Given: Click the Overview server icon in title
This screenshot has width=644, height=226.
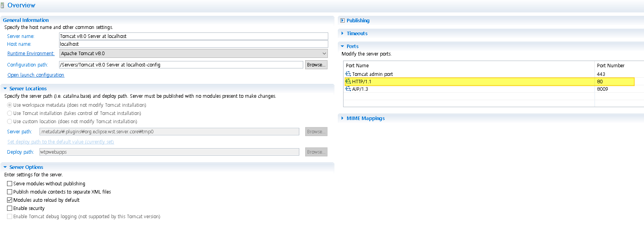Looking at the screenshot, I should 2,5.
